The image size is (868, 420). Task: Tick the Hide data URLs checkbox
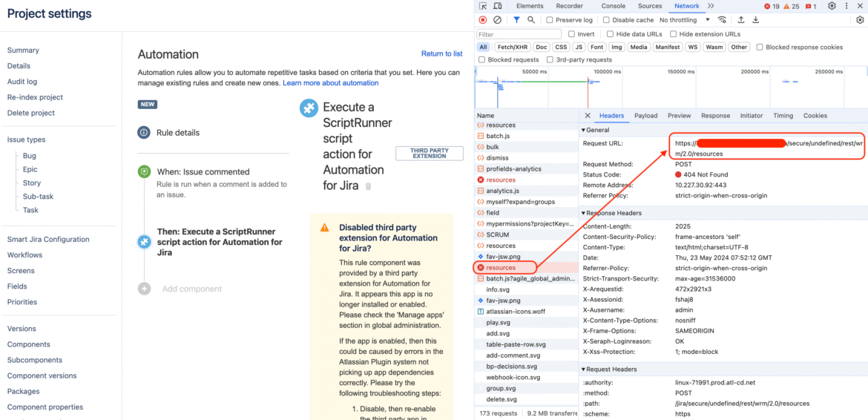610,34
